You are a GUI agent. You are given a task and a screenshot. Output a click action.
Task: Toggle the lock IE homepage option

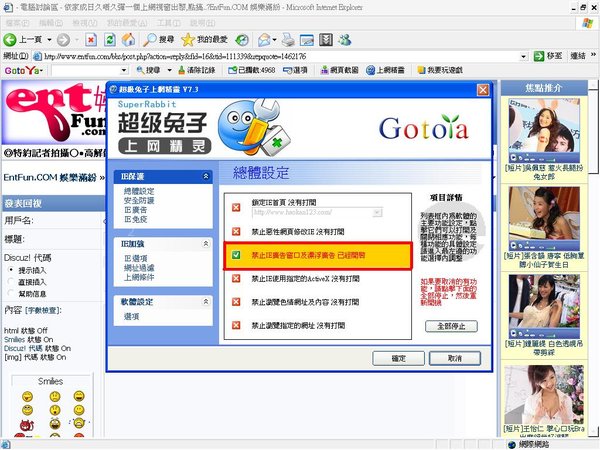tap(236, 207)
